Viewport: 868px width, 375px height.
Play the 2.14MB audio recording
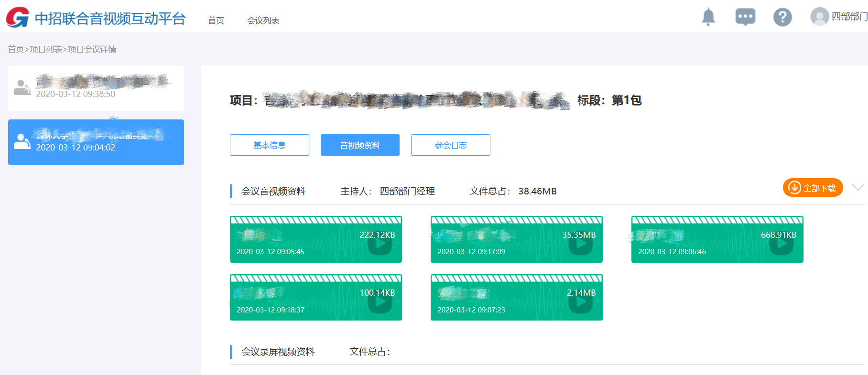pos(580,302)
